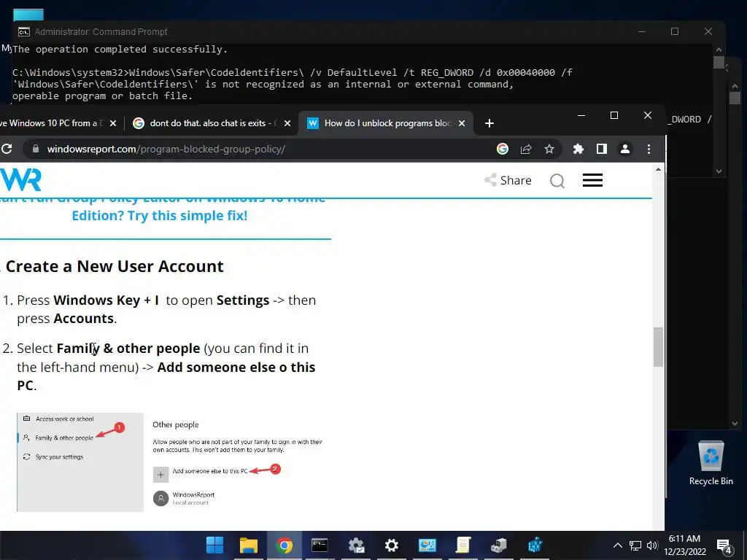
Task: Open volume icon in system tray
Action: (652, 545)
